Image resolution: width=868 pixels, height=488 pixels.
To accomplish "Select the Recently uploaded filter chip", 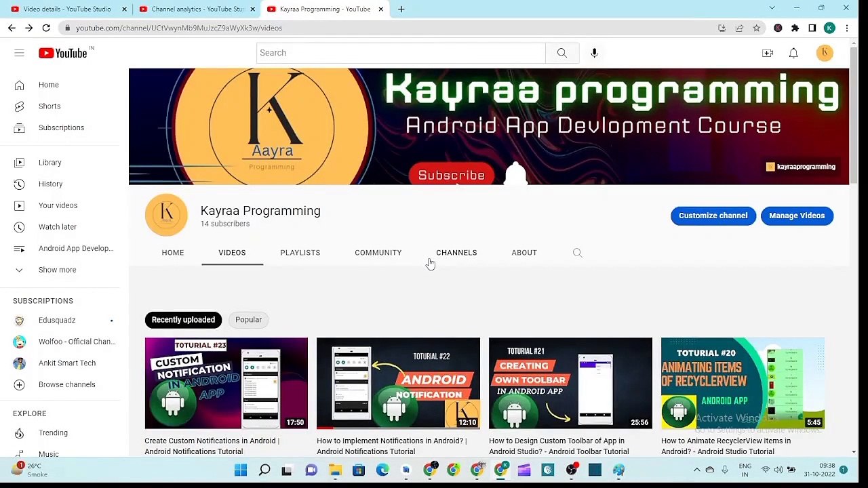I will coord(183,320).
